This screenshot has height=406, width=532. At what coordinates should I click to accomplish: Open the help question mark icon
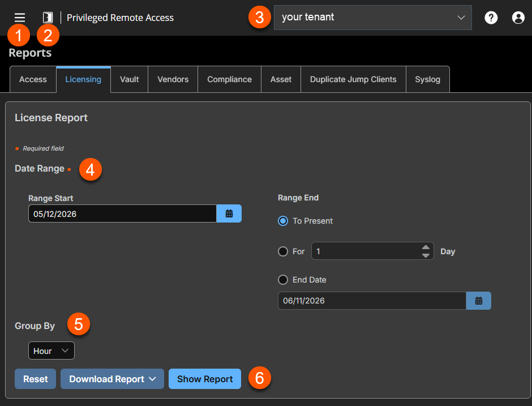click(x=491, y=18)
